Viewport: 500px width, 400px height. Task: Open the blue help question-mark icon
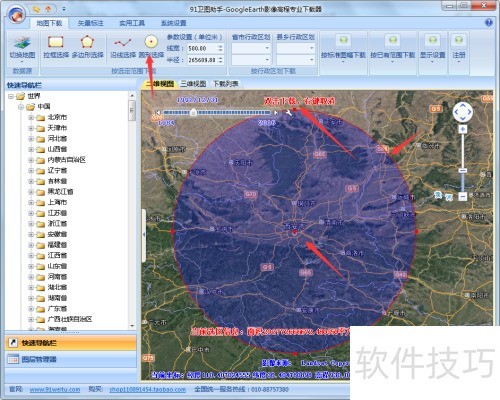pyautogui.click(x=488, y=23)
